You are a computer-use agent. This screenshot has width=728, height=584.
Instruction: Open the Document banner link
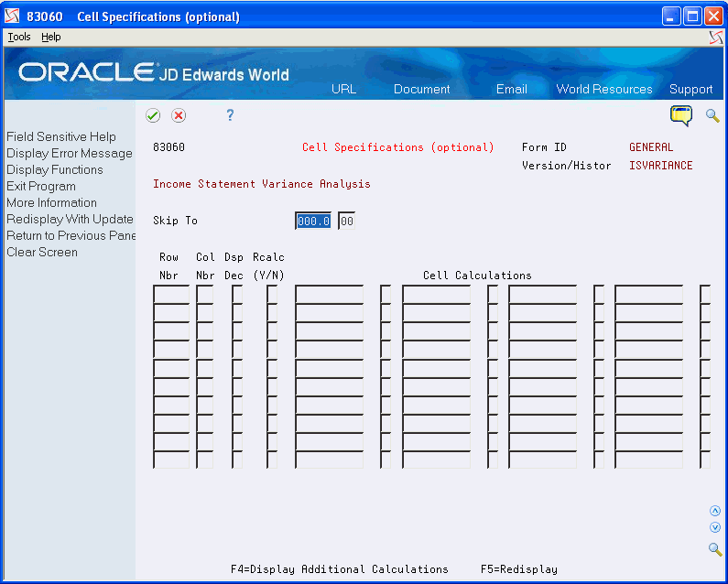click(x=421, y=89)
